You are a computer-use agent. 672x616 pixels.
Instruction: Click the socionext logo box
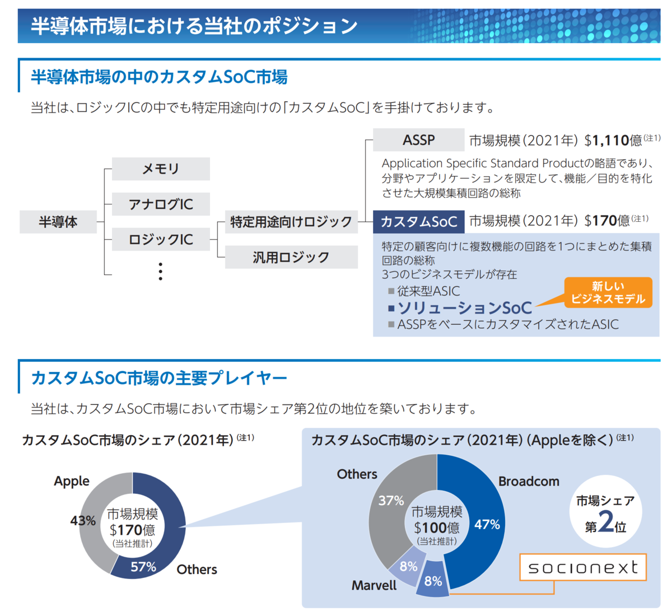pyautogui.click(x=583, y=567)
